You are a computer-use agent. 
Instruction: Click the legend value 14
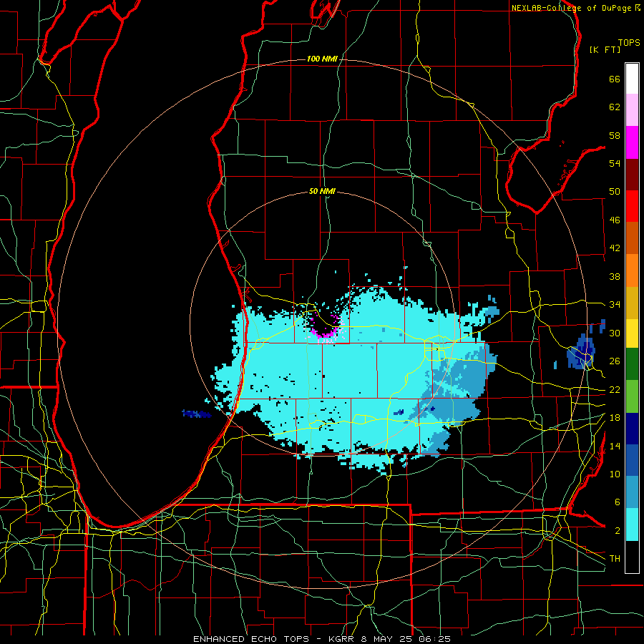pos(615,446)
